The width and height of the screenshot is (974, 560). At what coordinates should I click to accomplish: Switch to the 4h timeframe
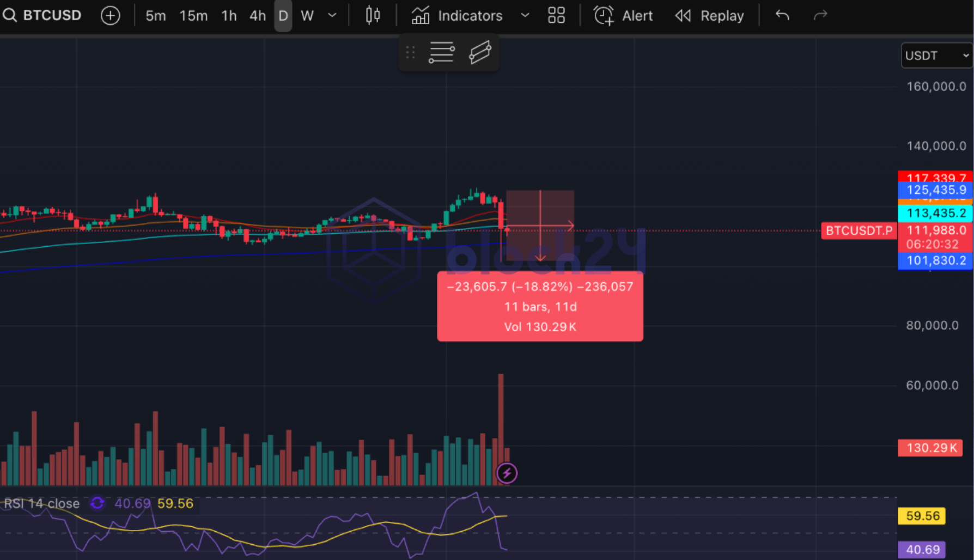(257, 16)
